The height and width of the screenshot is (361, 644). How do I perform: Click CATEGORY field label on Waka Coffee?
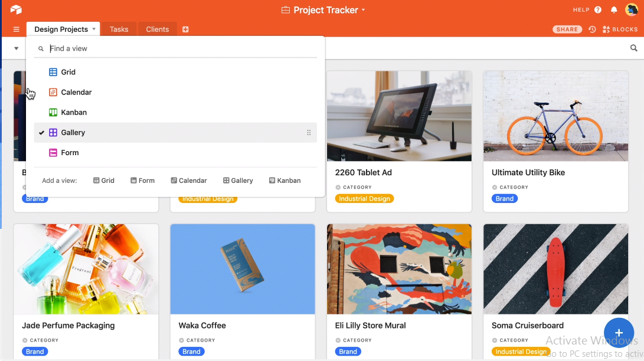201,340
